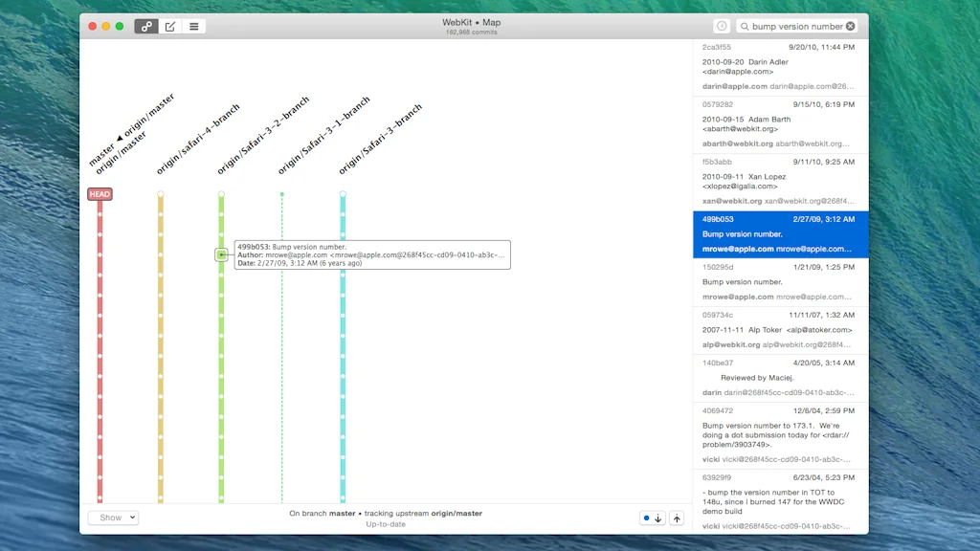Clear the search using the X icon

pyautogui.click(x=851, y=26)
